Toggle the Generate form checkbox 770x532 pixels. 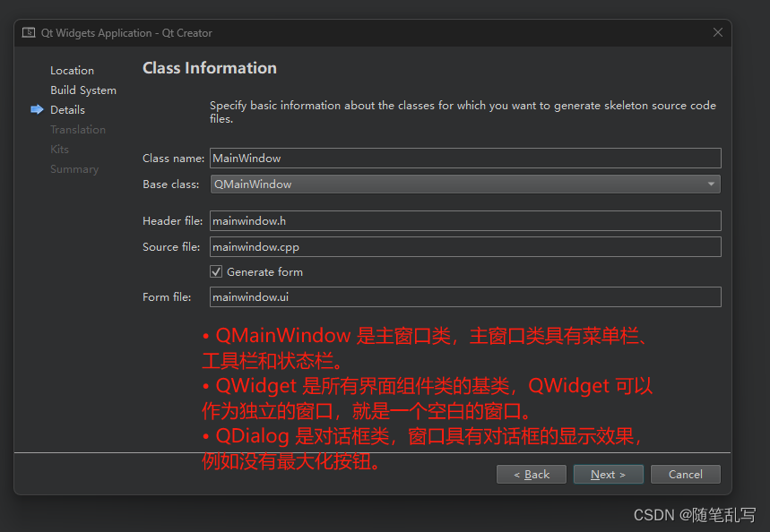216,271
